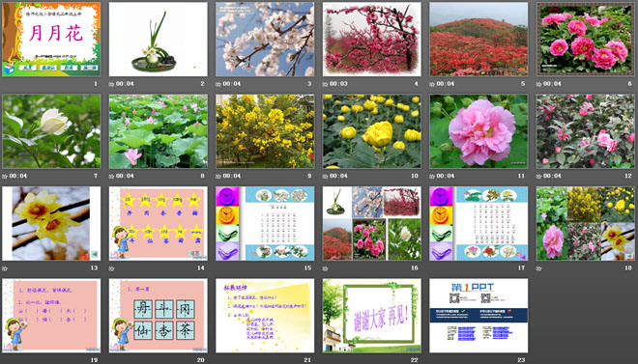Select slide 3 white blossoms thumbnail
Viewport: 638px width, 364px height.
265,39
